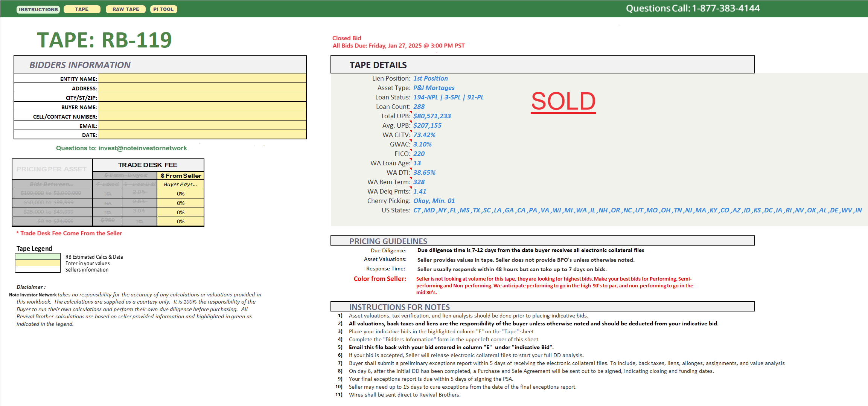Viewport: 868px width, 406px height.
Task: Click the invest@noteinvestornetwork email text
Action: (x=142, y=148)
